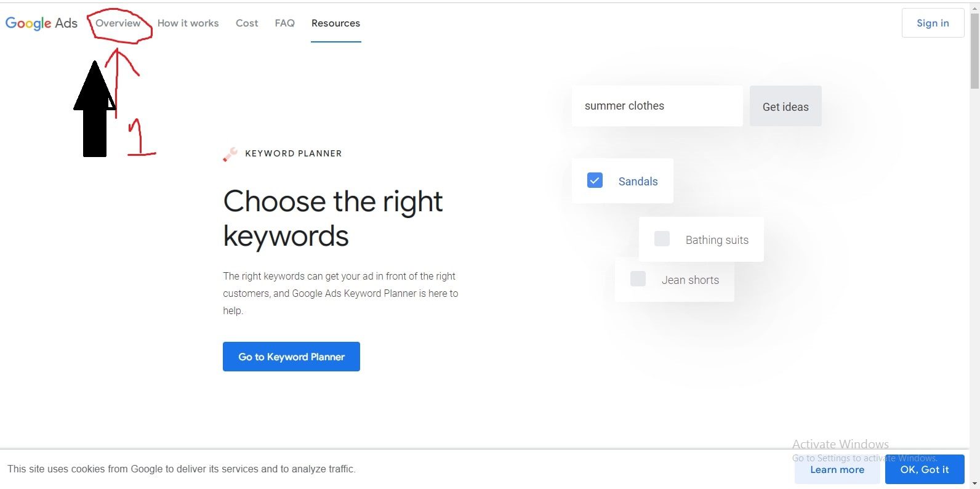Click the Jean shorts label
The image size is (980, 489).
pyautogui.click(x=690, y=280)
